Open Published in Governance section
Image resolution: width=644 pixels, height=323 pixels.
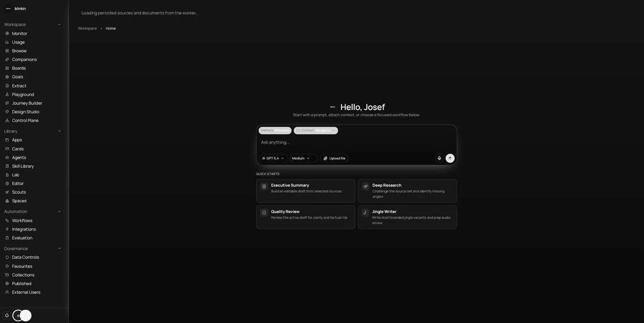pyautogui.click(x=21, y=283)
